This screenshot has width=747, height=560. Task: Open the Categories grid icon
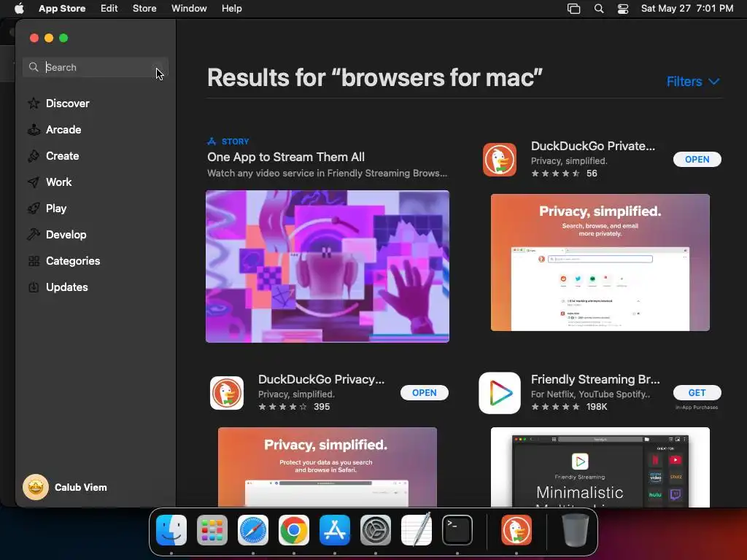click(x=34, y=261)
